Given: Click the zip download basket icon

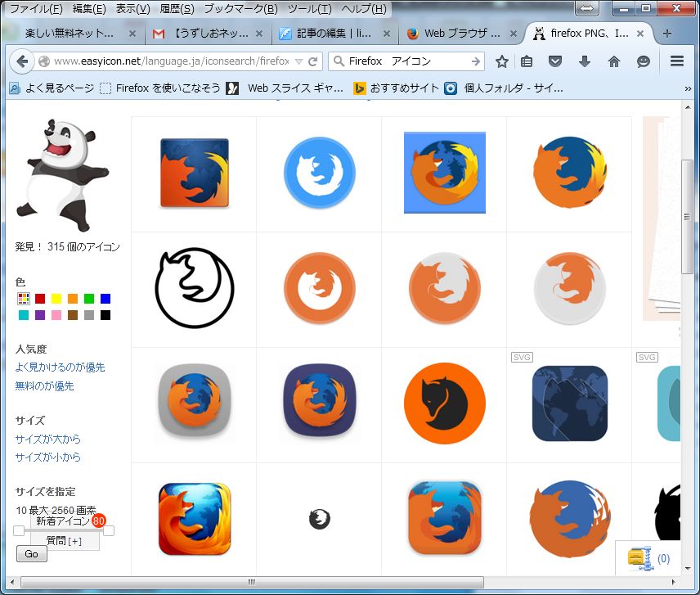Looking at the screenshot, I should [639, 558].
